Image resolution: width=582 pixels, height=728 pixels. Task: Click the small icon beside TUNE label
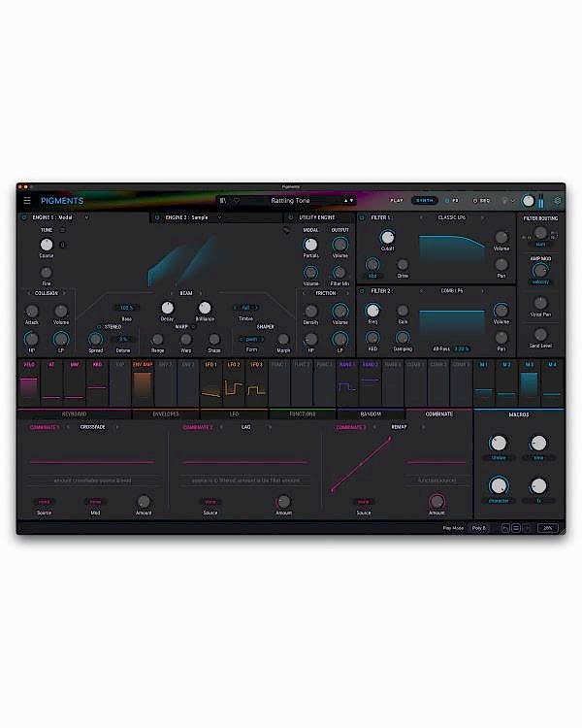62,230
